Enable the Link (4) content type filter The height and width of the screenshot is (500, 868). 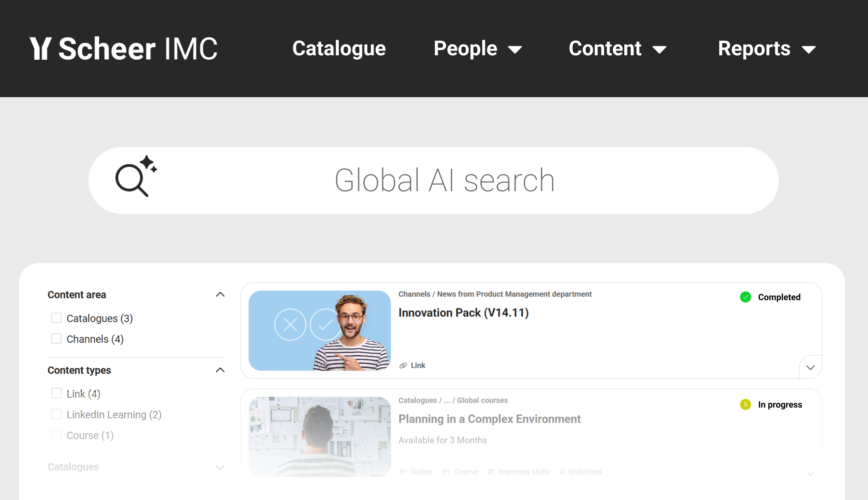tap(56, 393)
